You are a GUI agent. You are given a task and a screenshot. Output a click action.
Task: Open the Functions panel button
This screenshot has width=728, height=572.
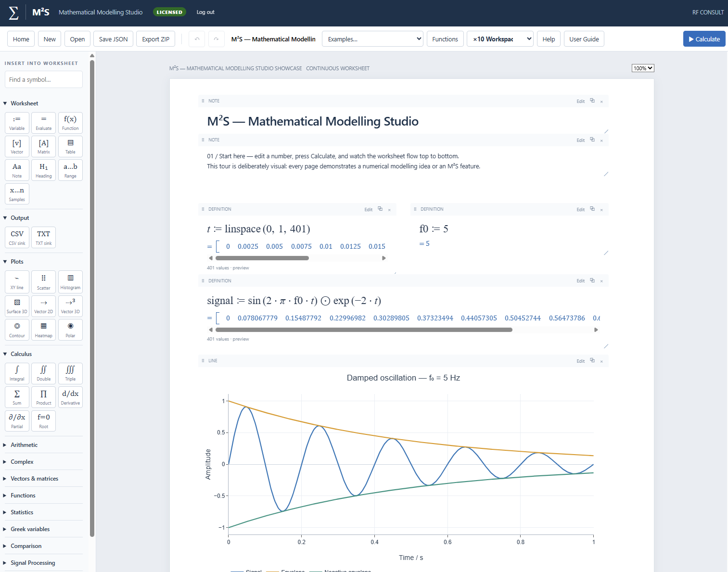[x=445, y=39]
